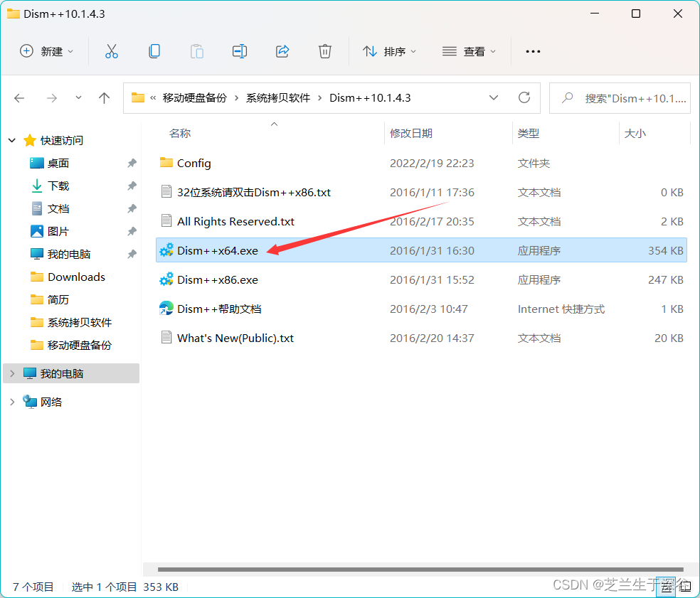Image resolution: width=700 pixels, height=598 pixels.
Task: Click the 354 KB size cell
Action: point(666,251)
